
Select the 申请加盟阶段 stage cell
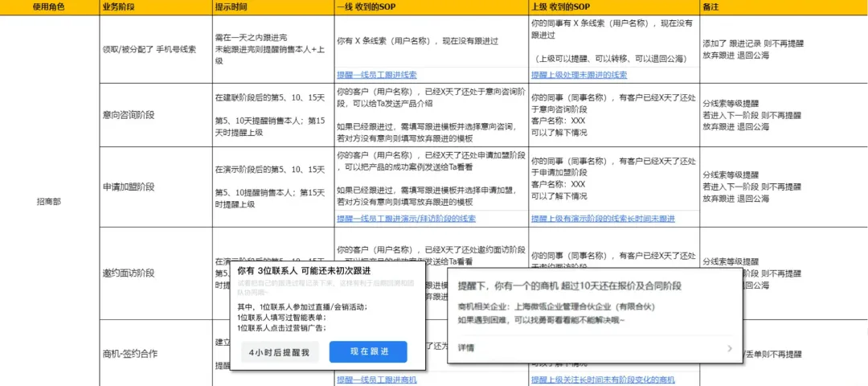tap(129, 187)
